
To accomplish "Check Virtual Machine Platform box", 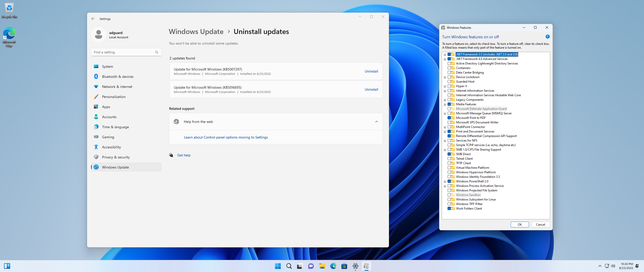I will point(449,168).
